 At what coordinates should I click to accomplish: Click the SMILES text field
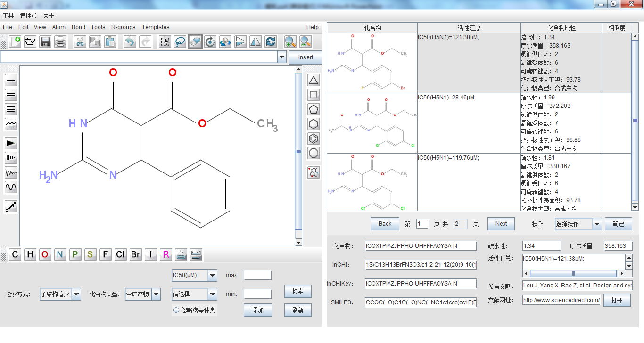tap(421, 302)
